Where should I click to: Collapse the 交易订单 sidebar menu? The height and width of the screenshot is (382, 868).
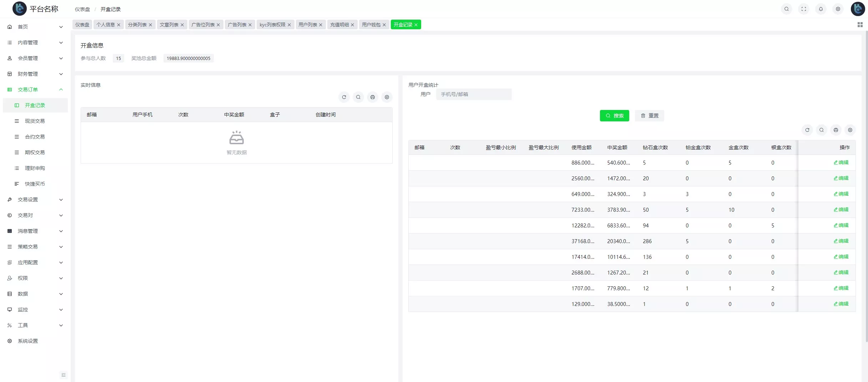tap(35, 90)
